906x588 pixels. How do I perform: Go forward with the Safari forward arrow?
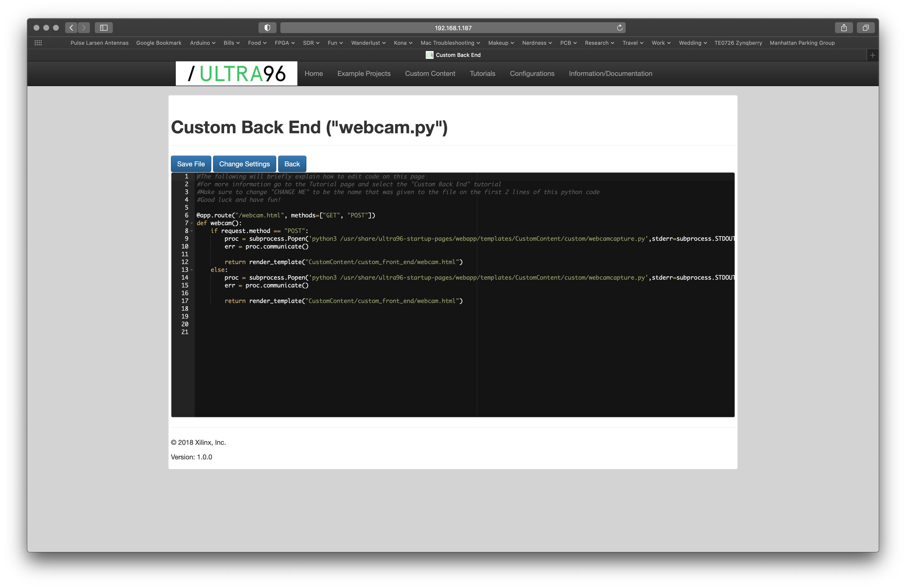pyautogui.click(x=84, y=28)
